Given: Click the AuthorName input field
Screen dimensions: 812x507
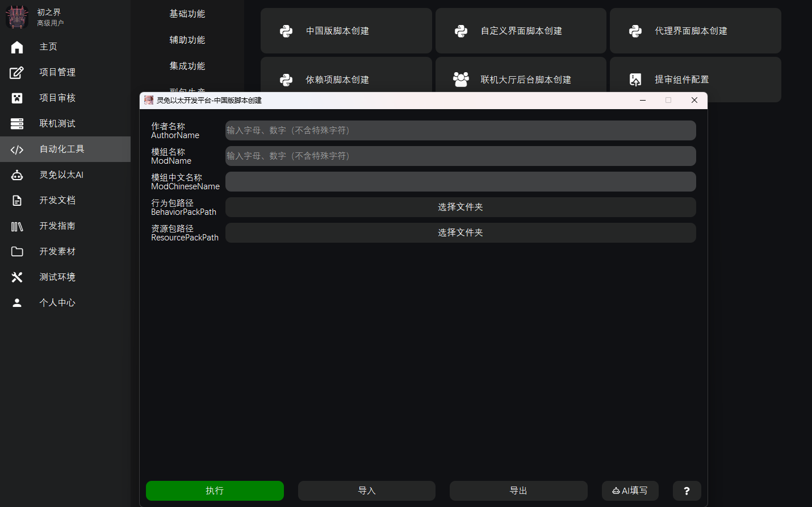Looking at the screenshot, I should pyautogui.click(x=460, y=130).
